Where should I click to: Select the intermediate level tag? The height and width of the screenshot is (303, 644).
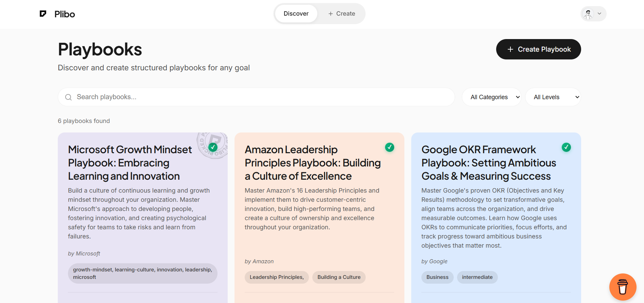point(477,277)
